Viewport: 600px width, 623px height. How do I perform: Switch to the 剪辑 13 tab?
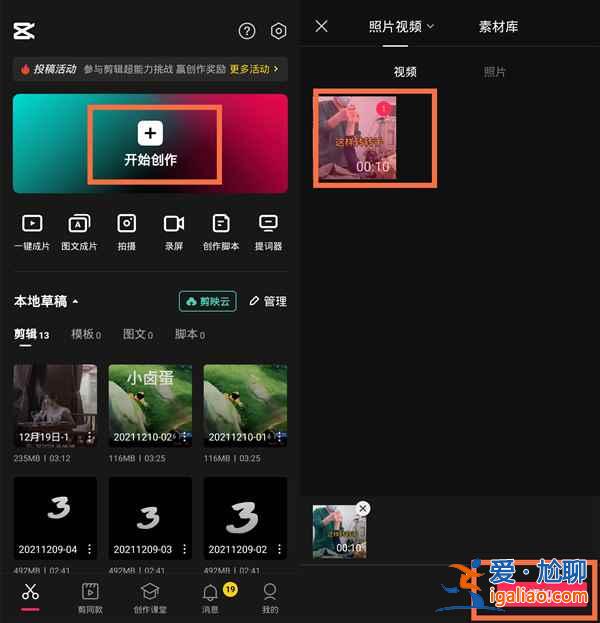point(31,335)
